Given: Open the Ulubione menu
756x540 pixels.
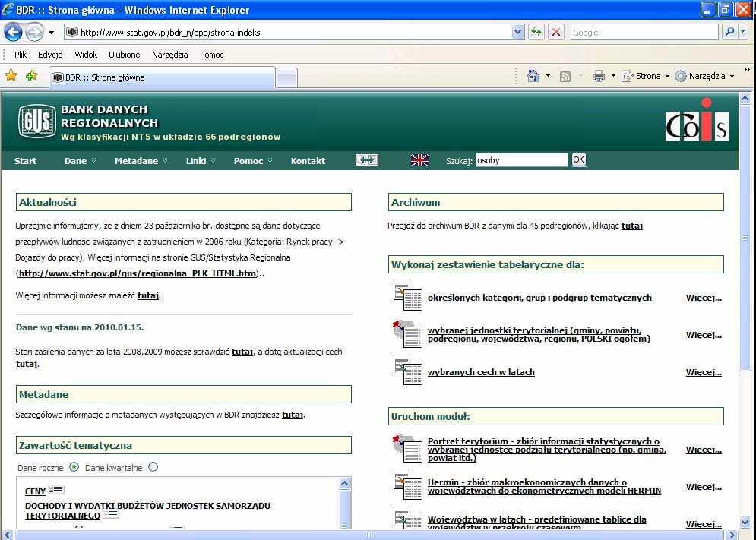Looking at the screenshot, I should pos(125,55).
